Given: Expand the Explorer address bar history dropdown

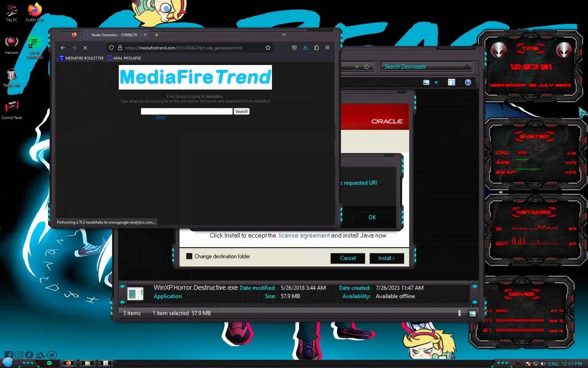Looking at the screenshot, I should (356, 67).
